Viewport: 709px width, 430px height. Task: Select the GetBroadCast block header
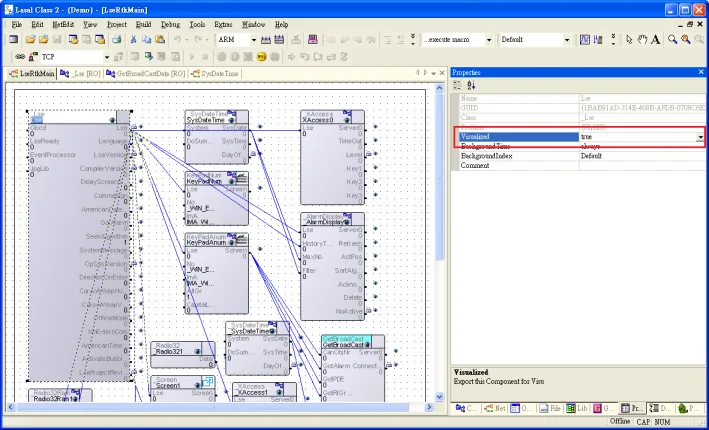point(353,341)
